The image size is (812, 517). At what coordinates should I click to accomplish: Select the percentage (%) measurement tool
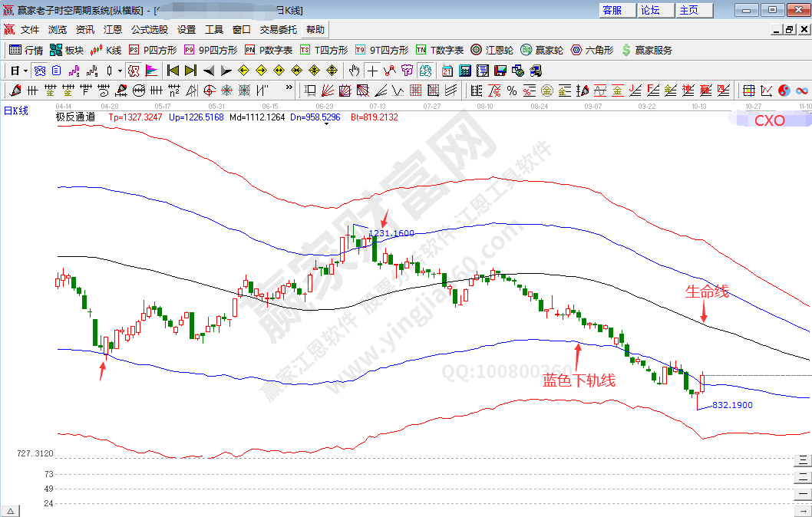(x=512, y=91)
